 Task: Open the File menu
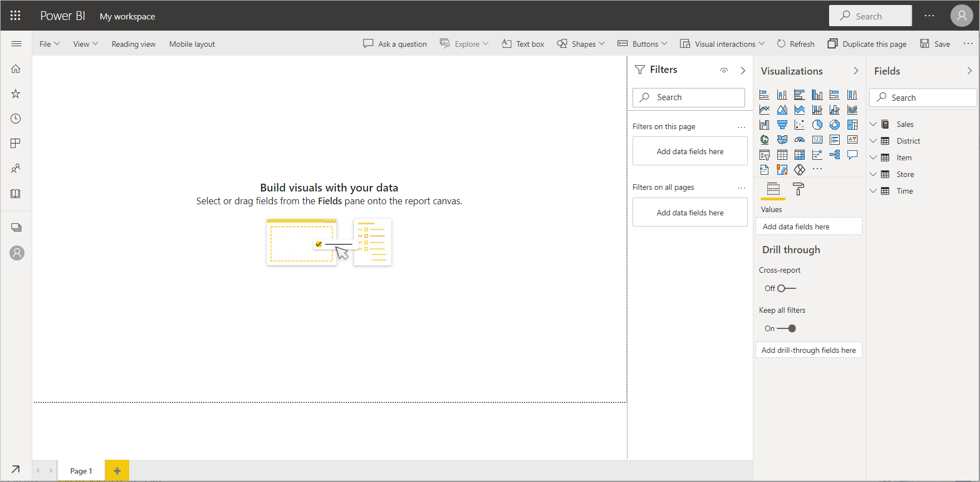point(49,44)
